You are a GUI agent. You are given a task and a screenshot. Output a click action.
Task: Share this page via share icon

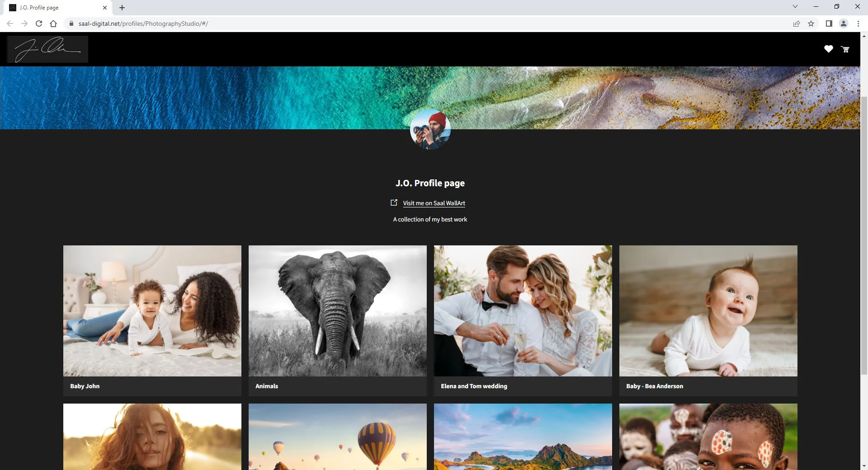797,23
